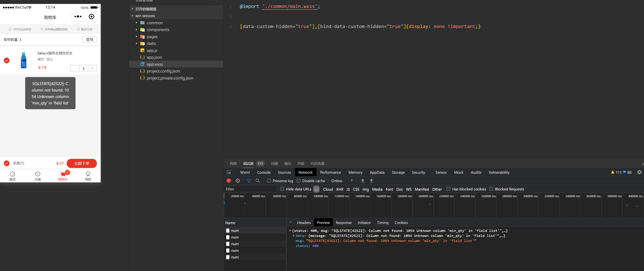644x271 pixels.
Task: Expand 打开的编辑器 section
Action: (x=133, y=9)
